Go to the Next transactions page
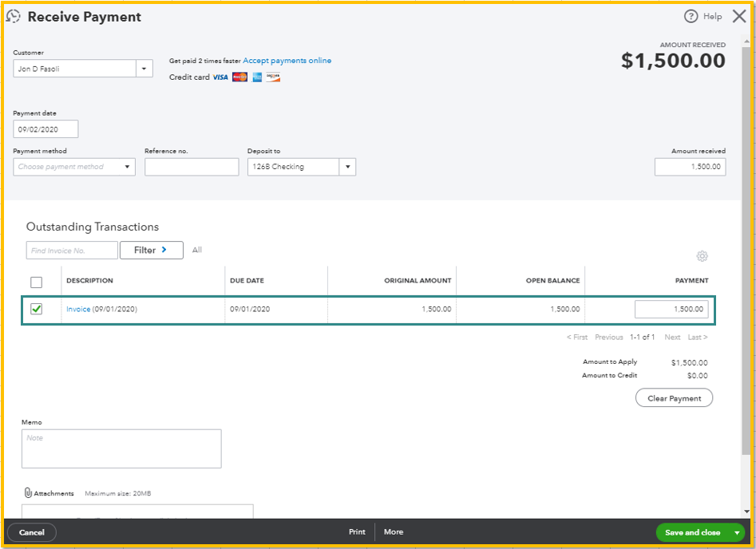 click(x=672, y=337)
